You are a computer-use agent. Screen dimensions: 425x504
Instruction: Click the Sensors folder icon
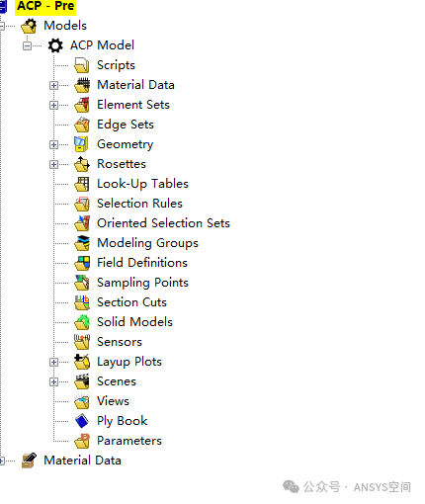pyautogui.click(x=82, y=342)
